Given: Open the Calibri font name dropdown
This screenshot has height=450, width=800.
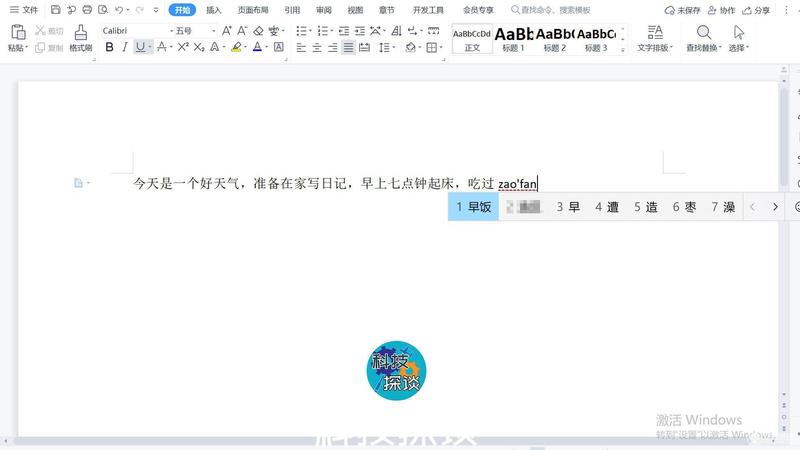Looking at the screenshot, I should pos(170,31).
